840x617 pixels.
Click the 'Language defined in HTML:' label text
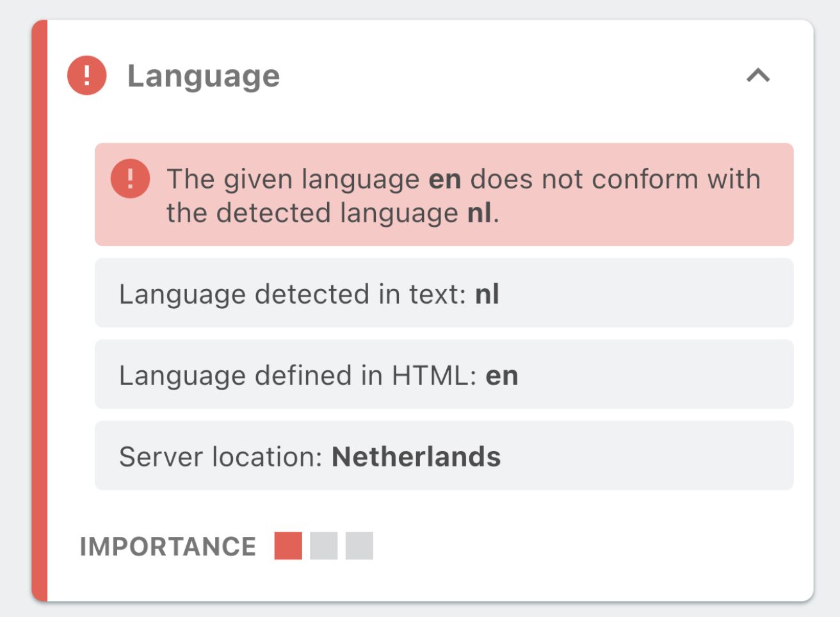click(298, 375)
